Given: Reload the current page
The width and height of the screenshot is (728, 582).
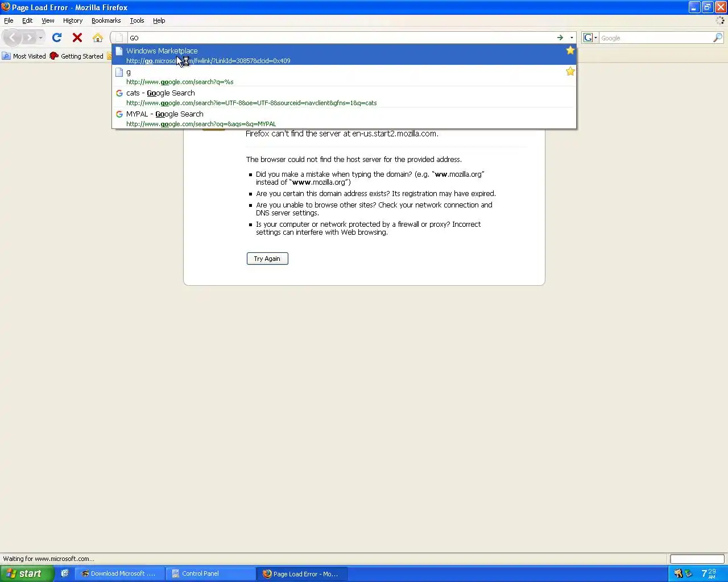Looking at the screenshot, I should [57, 38].
